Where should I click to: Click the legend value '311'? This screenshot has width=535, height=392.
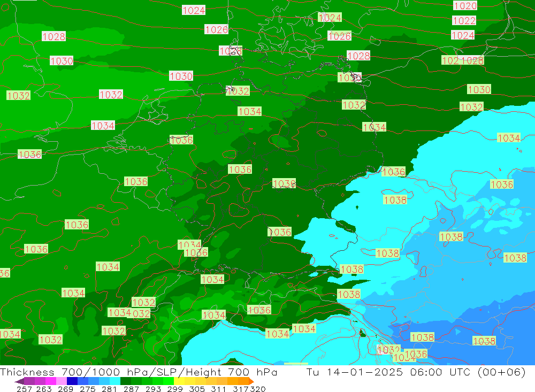(218, 389)
